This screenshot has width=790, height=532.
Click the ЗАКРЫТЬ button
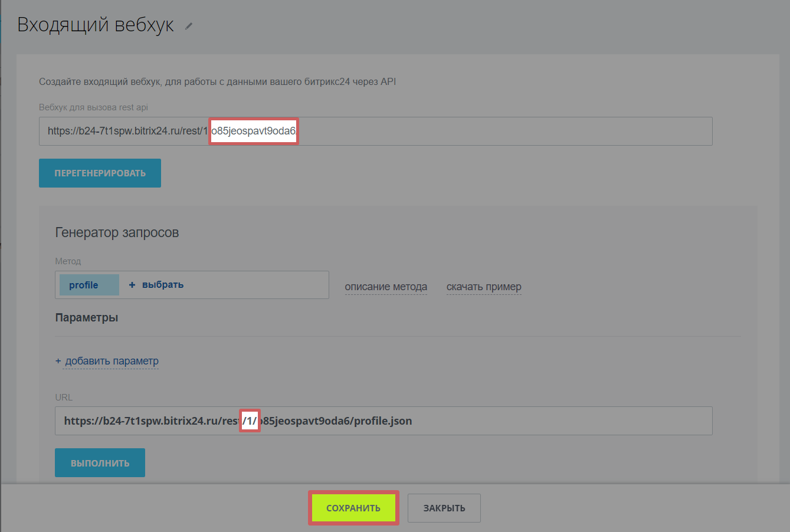[x=444, y=508]
